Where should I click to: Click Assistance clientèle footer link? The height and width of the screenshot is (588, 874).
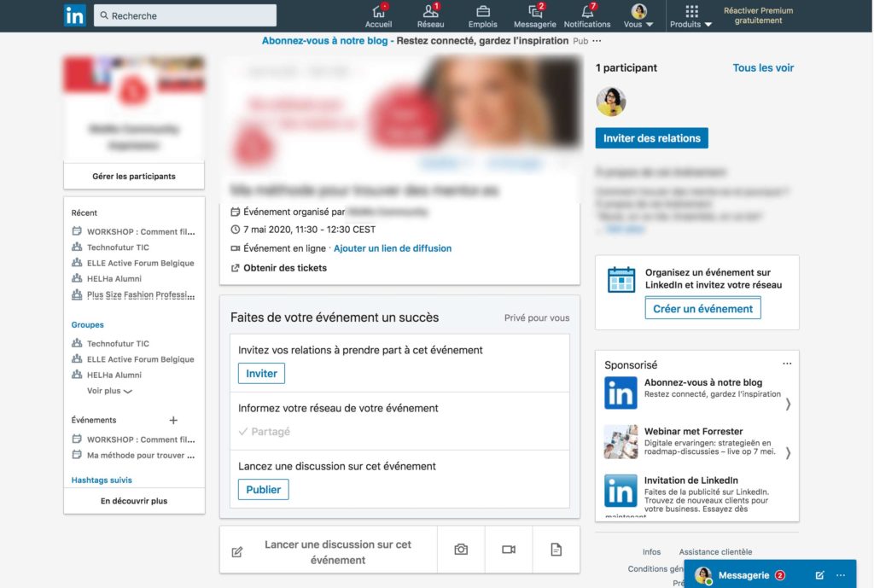[715, 552]
